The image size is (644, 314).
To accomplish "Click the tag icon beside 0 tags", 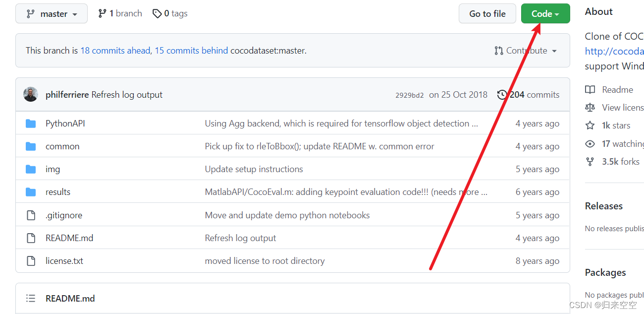I will pyautogui.click(x=157, y=14).
